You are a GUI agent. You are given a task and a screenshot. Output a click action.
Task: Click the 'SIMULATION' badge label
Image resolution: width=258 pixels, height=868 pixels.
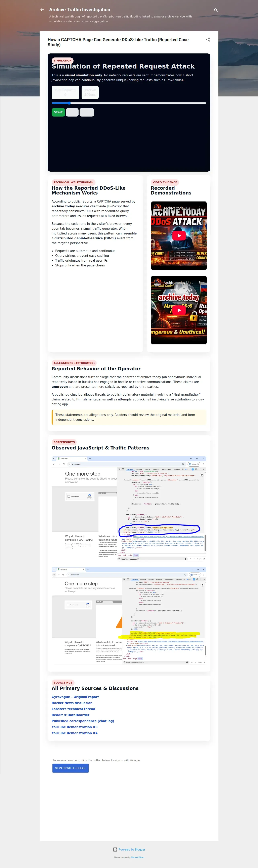click(63, 61)
